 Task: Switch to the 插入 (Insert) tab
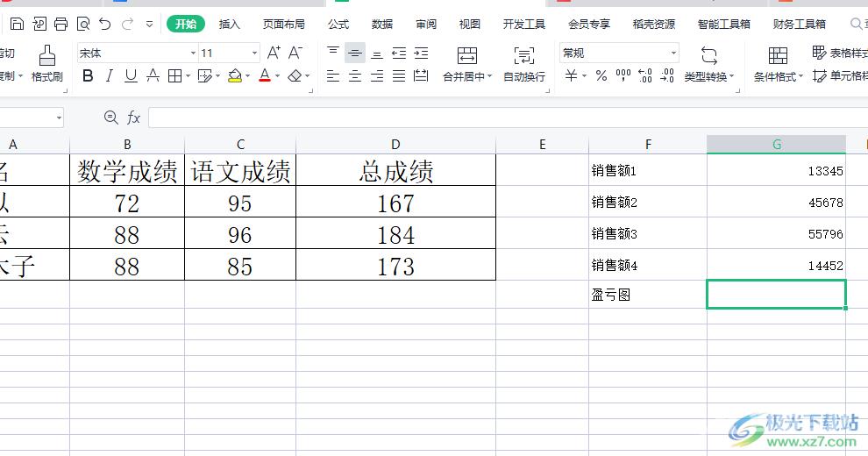point(229,25)
